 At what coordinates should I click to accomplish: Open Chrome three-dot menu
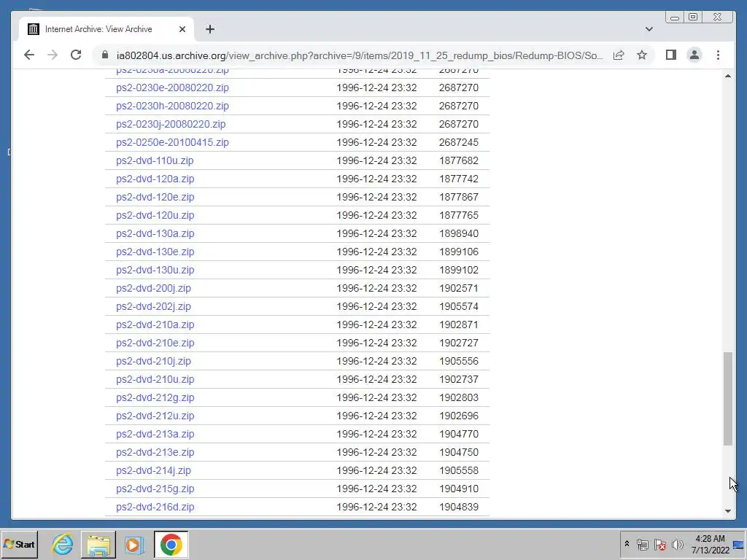point(718,55)
